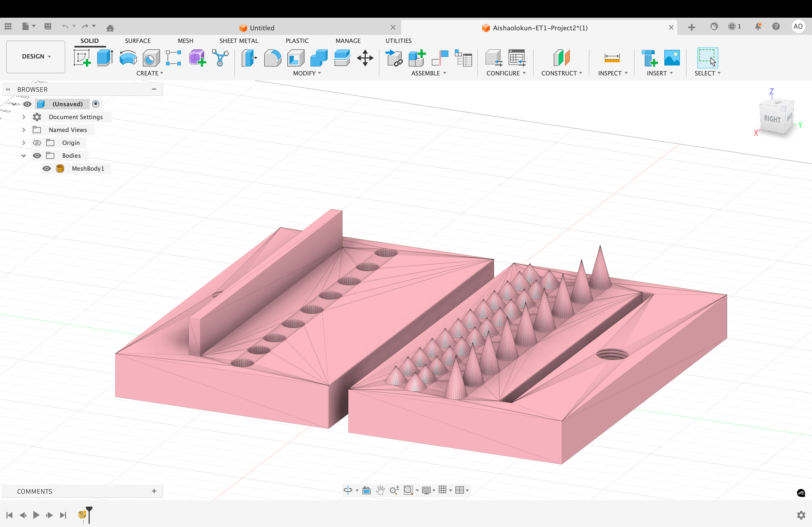
Task: Click the Create Sketch tool icon
Action: coord(82,58)
